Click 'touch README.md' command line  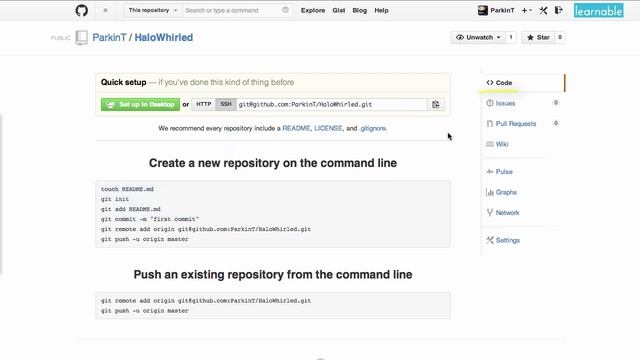(127, 189)
